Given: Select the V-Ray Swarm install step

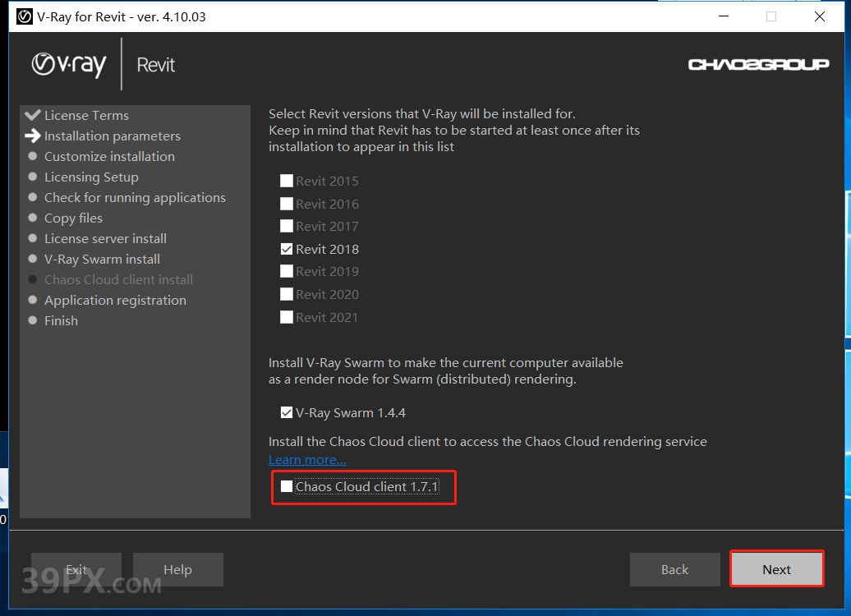Looking at the screenshot, I should 102,260.
